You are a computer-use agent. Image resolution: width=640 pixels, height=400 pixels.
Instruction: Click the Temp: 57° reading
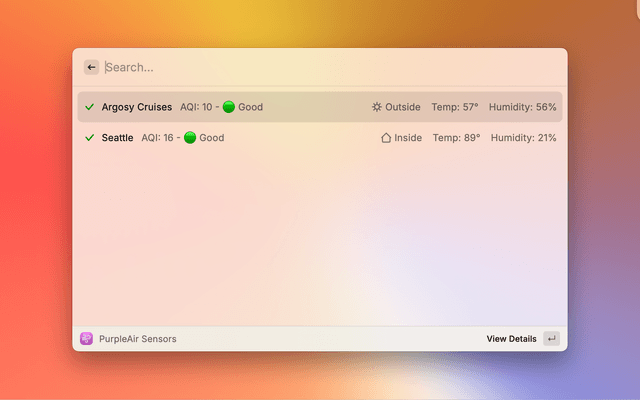click(455, 107)
